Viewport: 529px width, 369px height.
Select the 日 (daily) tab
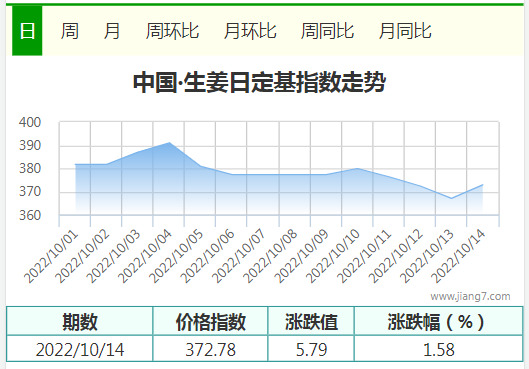pos(27,31)
